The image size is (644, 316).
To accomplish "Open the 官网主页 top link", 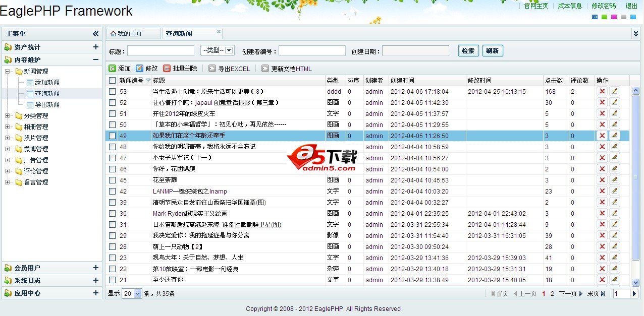I will click(x=536, y=6).
